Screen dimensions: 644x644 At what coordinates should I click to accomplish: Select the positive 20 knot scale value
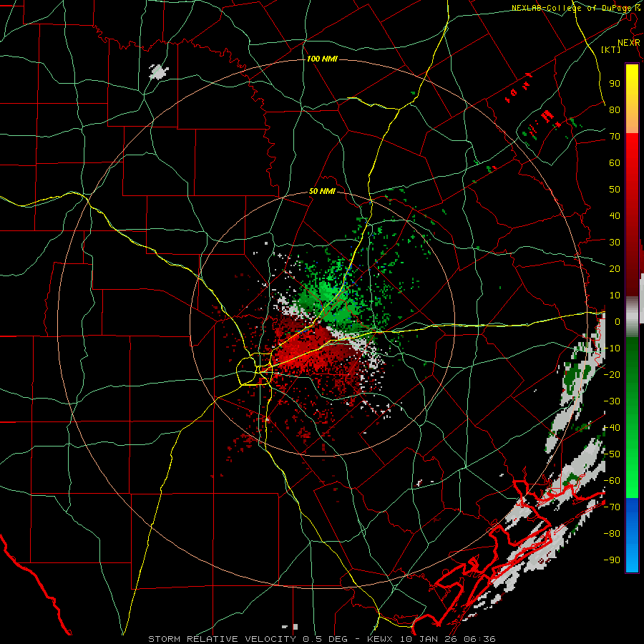(x=615, y=268)
